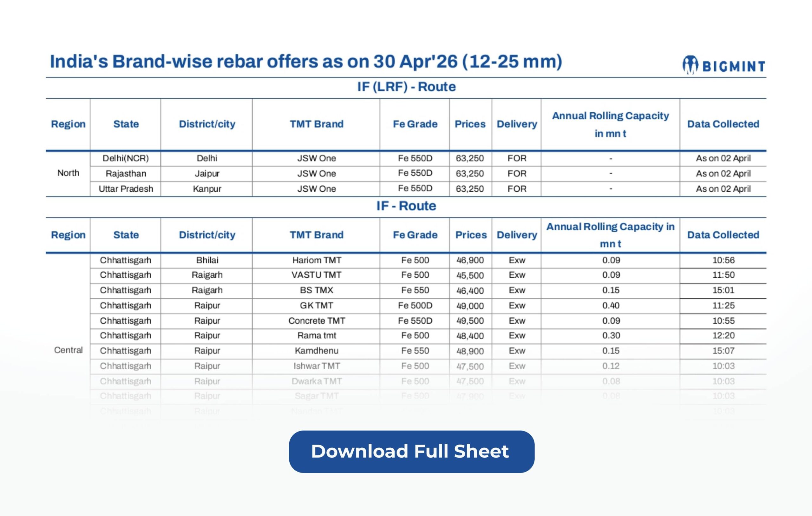Select the Kamdhenu brand cell
This screenshot has height=516, width=812.
(316, 351)
